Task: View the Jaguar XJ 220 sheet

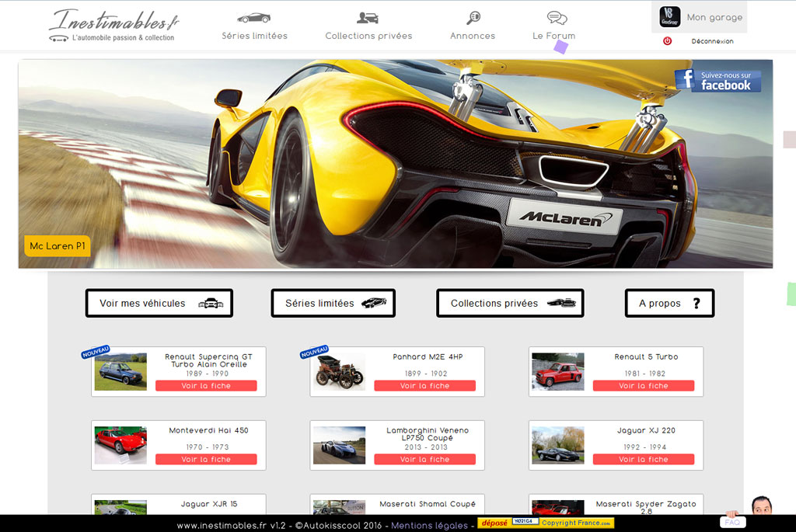Action: tap(644, 460)
